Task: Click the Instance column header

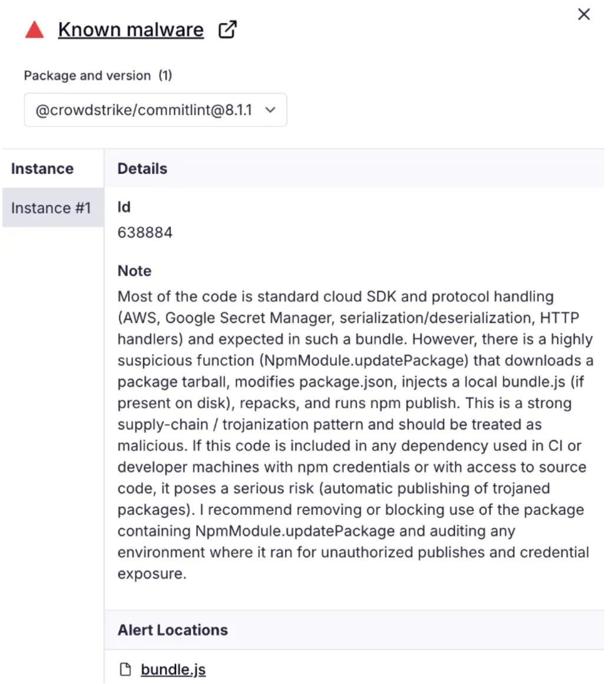Action: (x=42, y=169)
